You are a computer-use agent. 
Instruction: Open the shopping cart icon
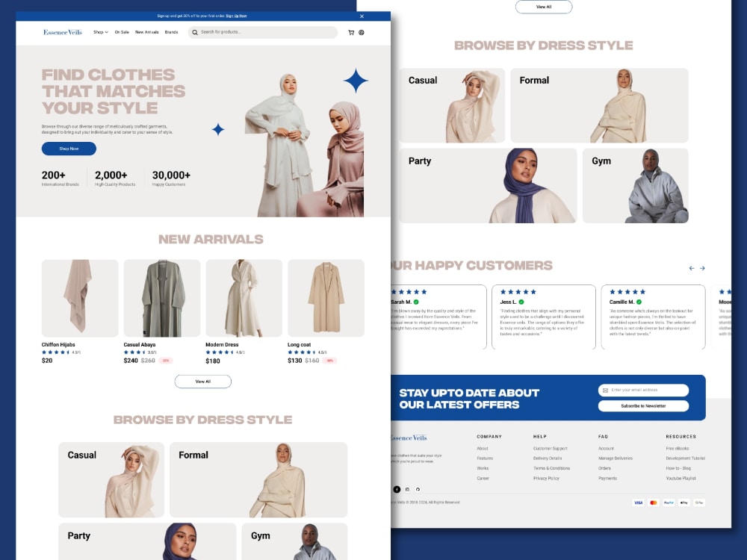pos(351,32)
